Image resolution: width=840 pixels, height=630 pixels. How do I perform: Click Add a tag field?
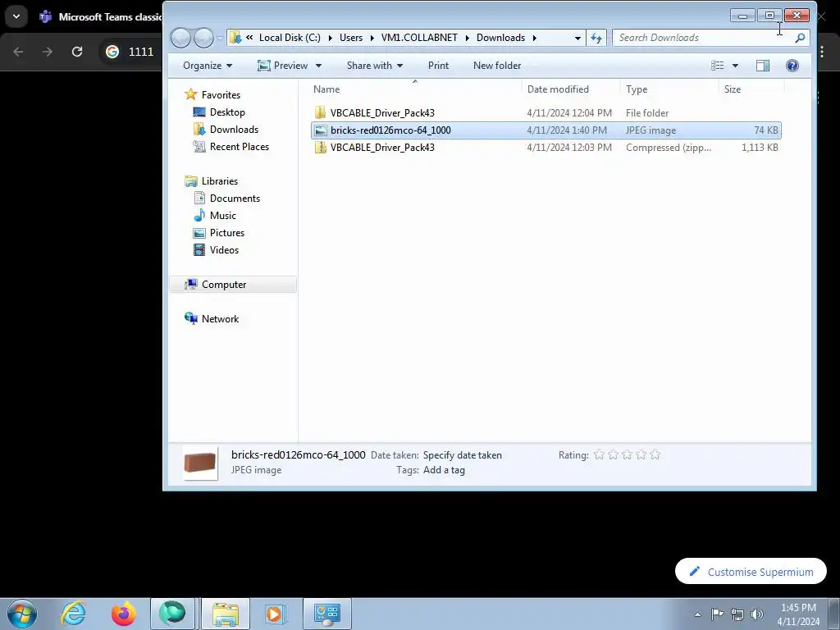444,470
